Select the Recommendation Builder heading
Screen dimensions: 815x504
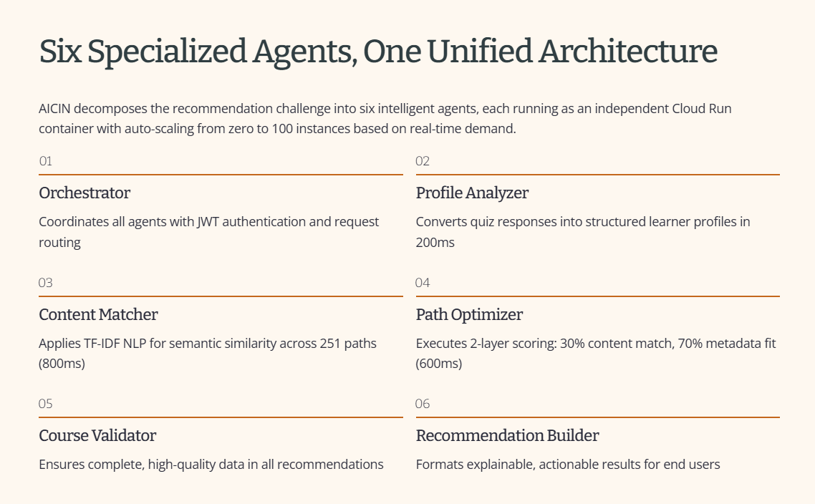pos(507,435)
